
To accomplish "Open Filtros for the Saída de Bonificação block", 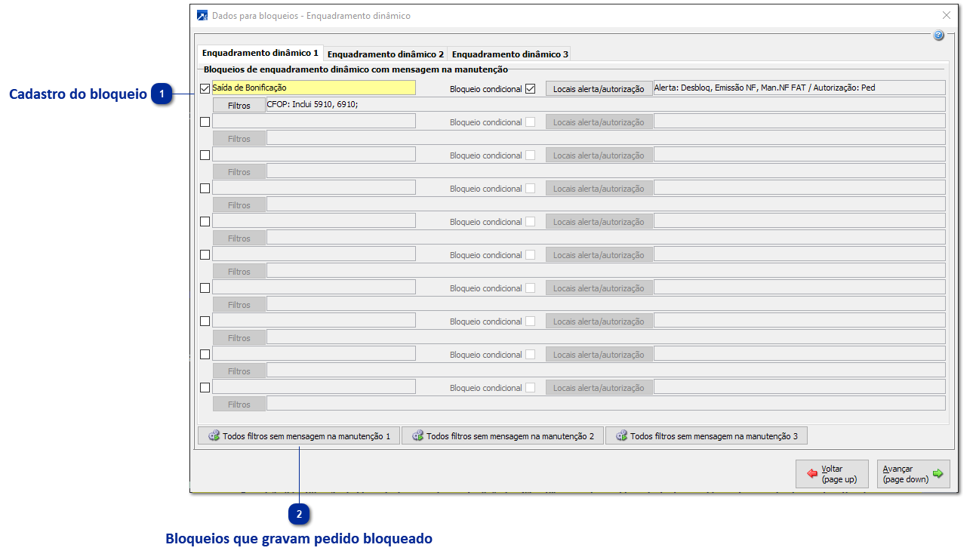I will [x=239, y=106].
